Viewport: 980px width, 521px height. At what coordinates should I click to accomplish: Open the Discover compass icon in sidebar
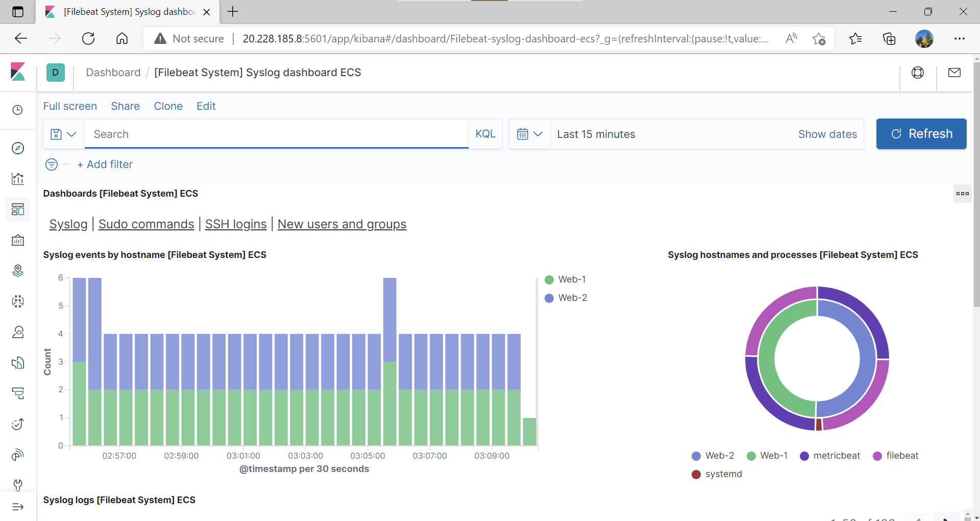(17, 149)
